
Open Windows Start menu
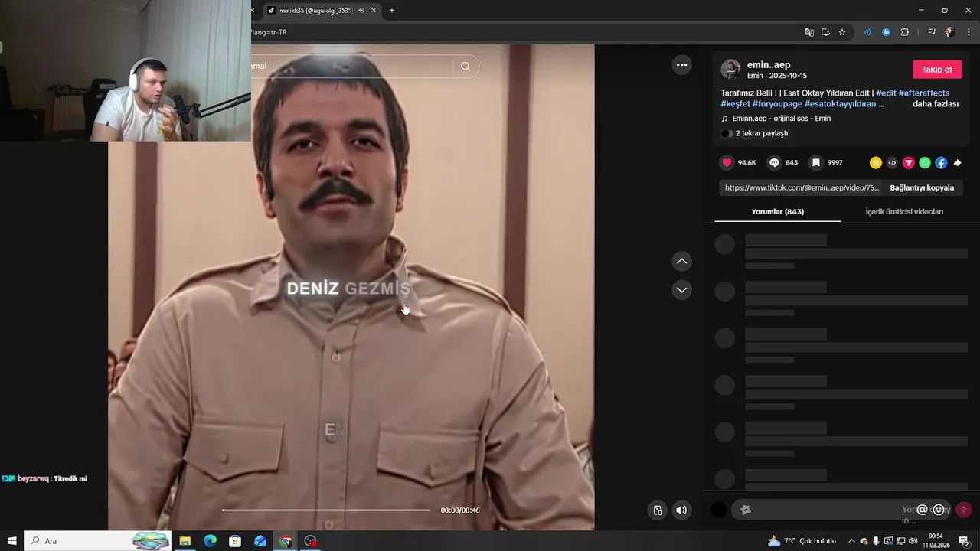11,541
